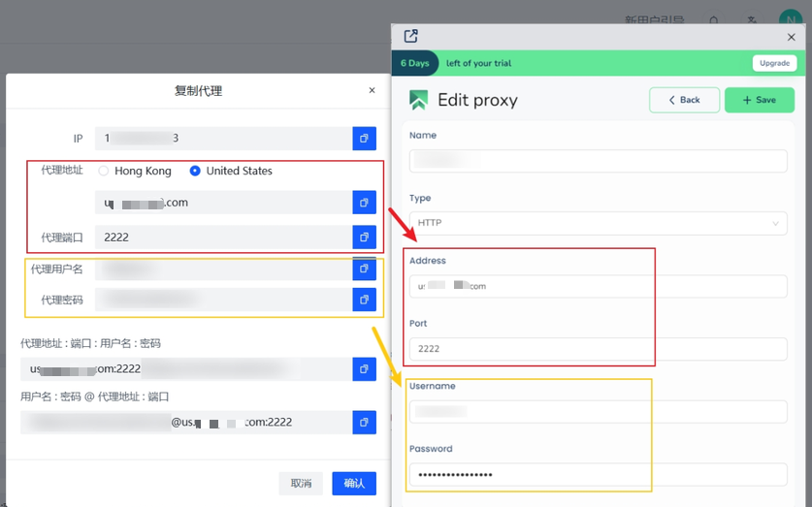812x507 pixels.
Task: Click the Upgrade trial button
Action: 774,63
